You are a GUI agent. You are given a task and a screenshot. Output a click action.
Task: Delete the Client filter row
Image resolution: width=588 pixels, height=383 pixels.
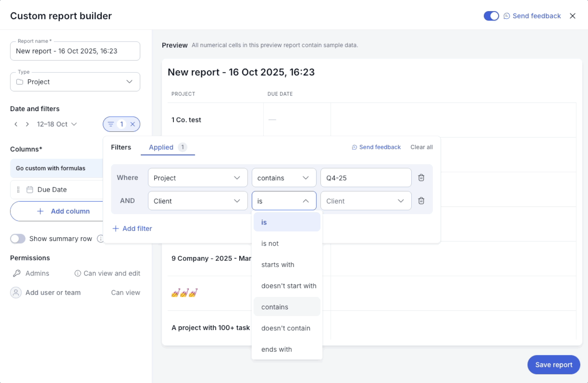coord(421,201)
